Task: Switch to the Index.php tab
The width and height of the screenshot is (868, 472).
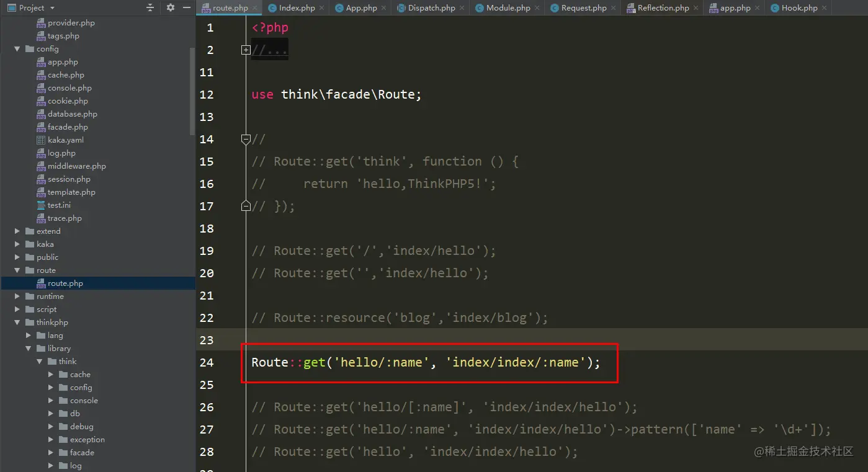Action: (x=297, y=8)
